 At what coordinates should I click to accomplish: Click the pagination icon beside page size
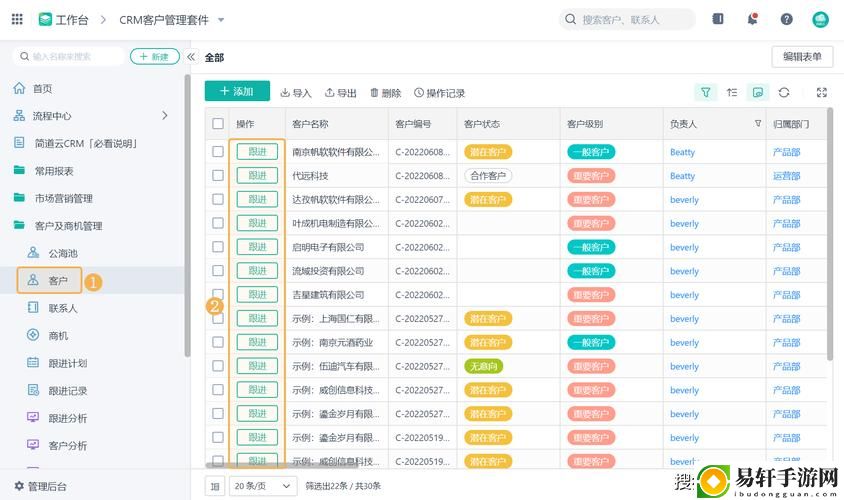point(214,486)
